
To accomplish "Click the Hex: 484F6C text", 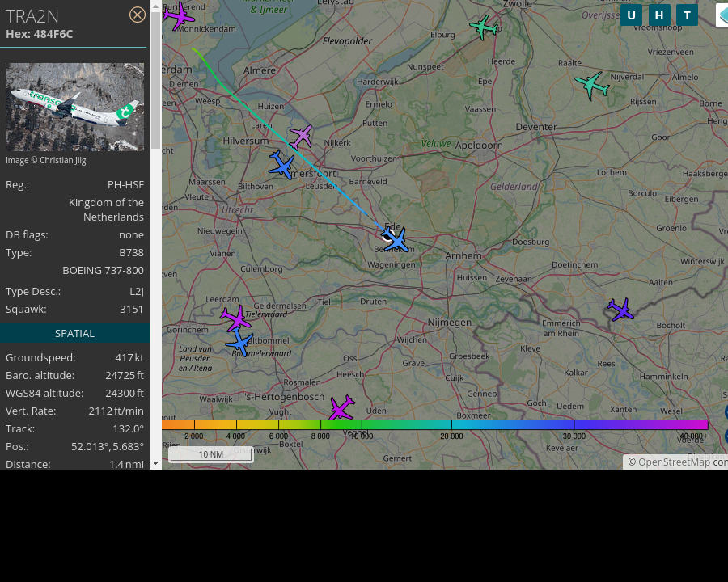I will tap(40, 34).
